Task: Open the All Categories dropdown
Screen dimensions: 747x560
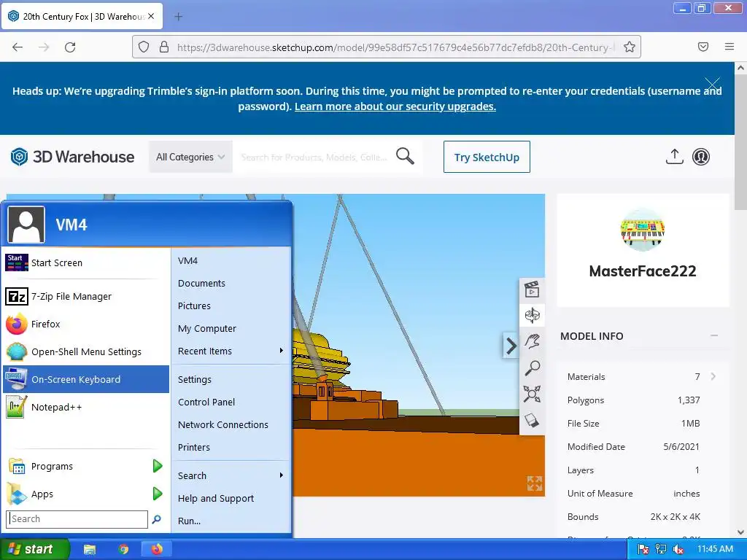Action: pyautogui.click(x=190, y=157)
